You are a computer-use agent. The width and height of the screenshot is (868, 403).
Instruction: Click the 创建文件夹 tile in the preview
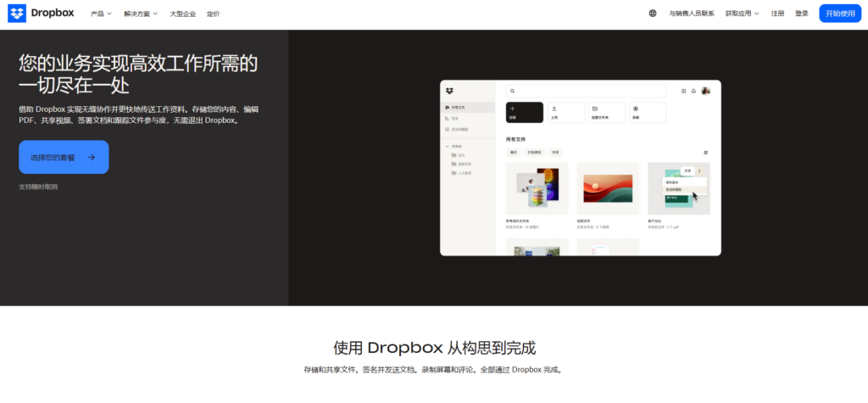607,113
